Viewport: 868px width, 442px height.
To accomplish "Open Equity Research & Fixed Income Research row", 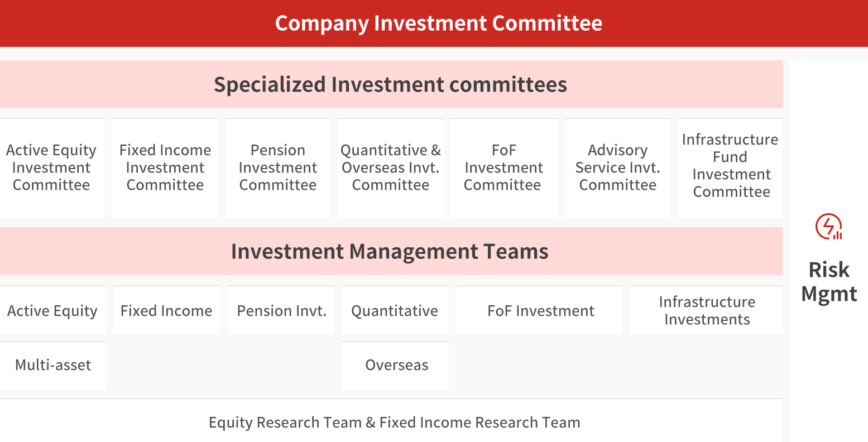I will coord(394,422).
